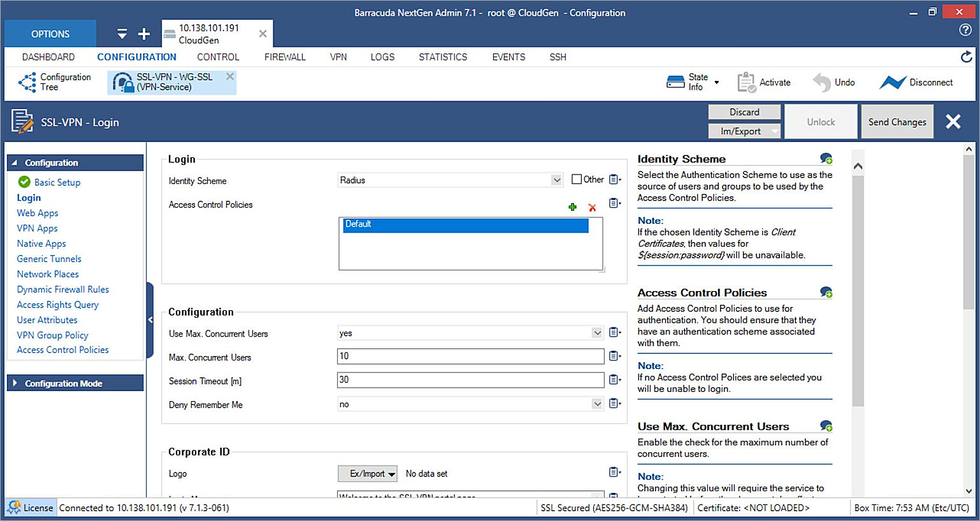
Task: Open the help question mark icon
Action: pyautogui.click(x=966, y=30)
